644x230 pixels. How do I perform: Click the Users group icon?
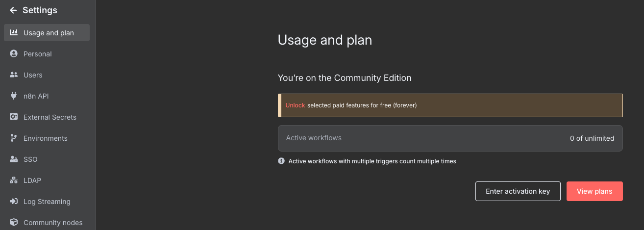coord(14,75)
